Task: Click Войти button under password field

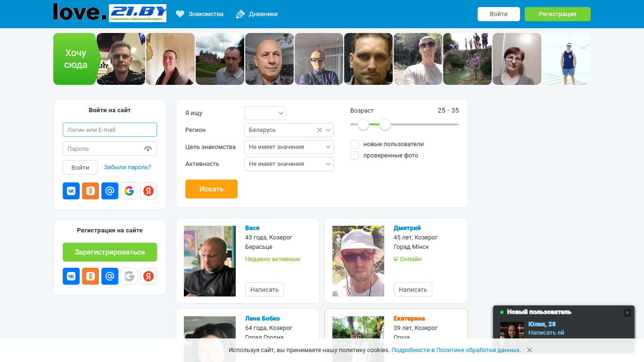Action: point(80,167)
